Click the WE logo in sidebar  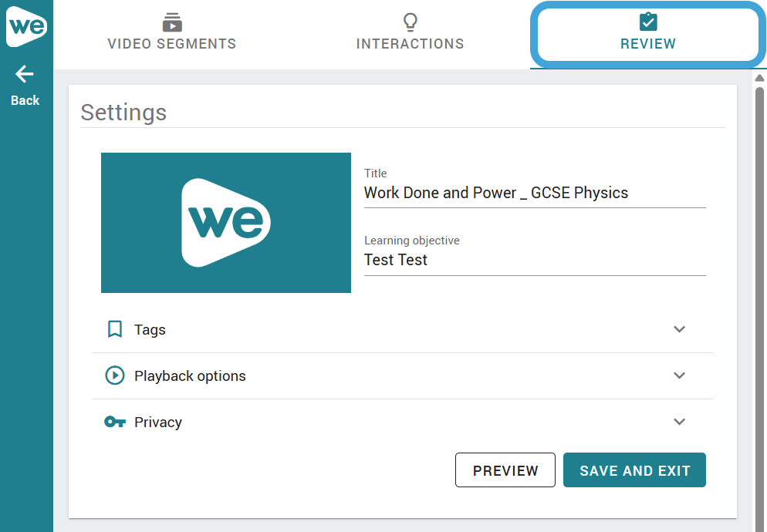[26, 27]
